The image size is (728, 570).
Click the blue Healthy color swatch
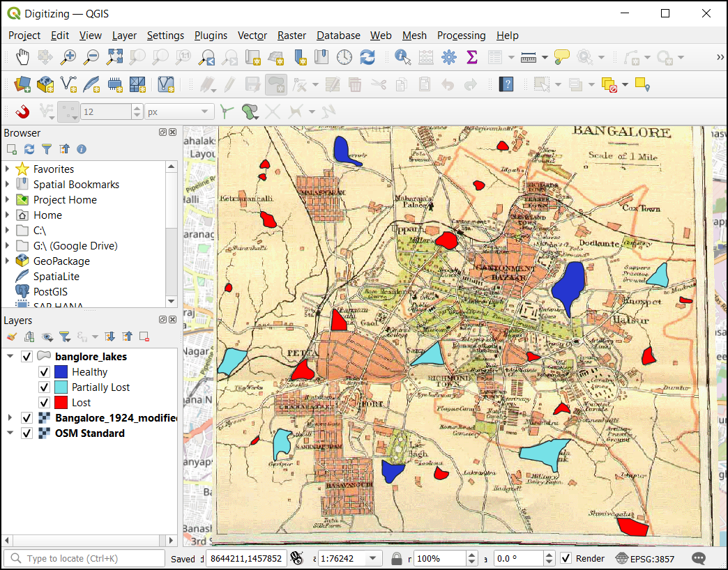(x=61, y=372)
